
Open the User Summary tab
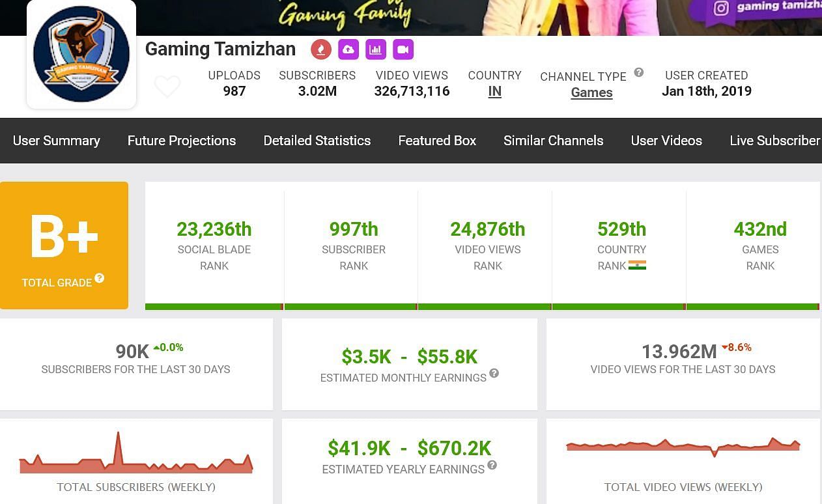point(57,141)
